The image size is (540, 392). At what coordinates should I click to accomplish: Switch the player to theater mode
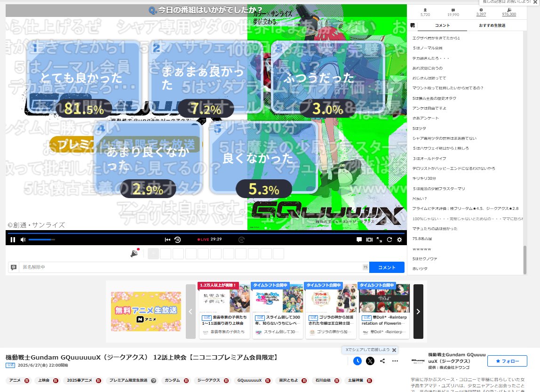coord(369,240)
